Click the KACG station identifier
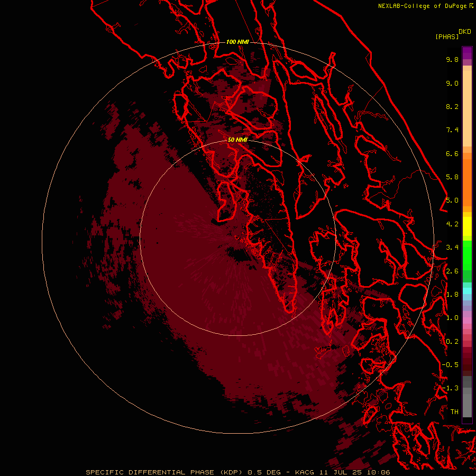The height and width of the screenshot is (476, 476). pyautogui.click(x=305, y=472)
